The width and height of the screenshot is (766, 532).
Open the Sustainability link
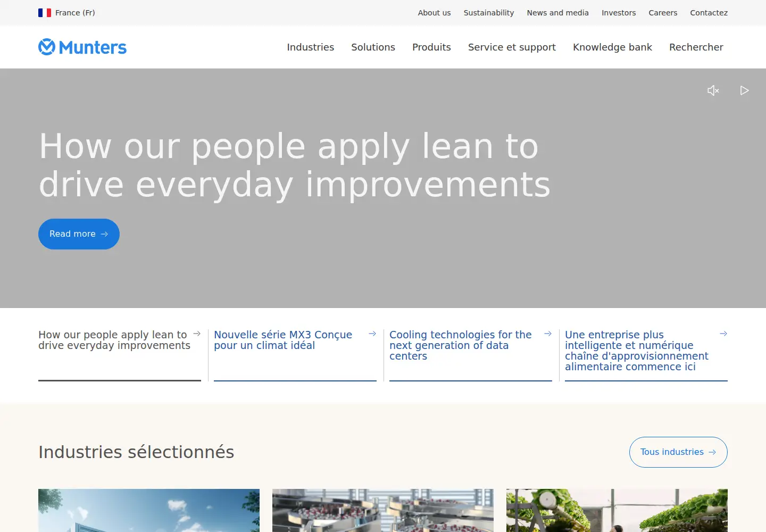pos(489,13)
